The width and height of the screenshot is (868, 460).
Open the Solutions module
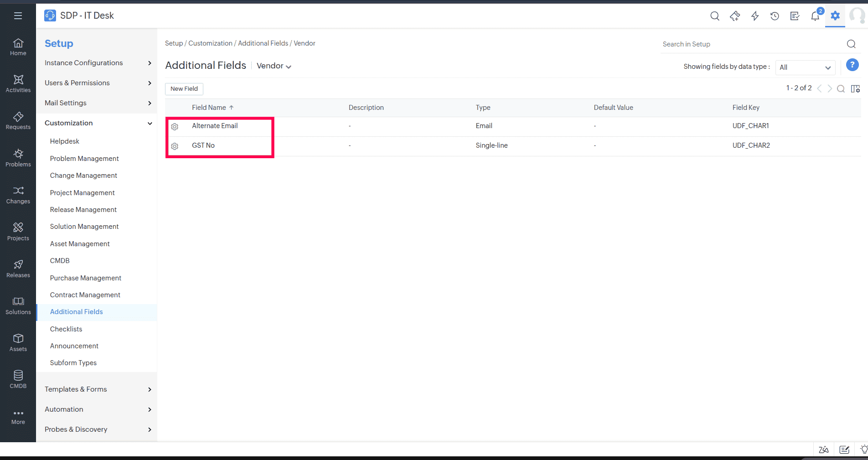(x=18, y=305)
